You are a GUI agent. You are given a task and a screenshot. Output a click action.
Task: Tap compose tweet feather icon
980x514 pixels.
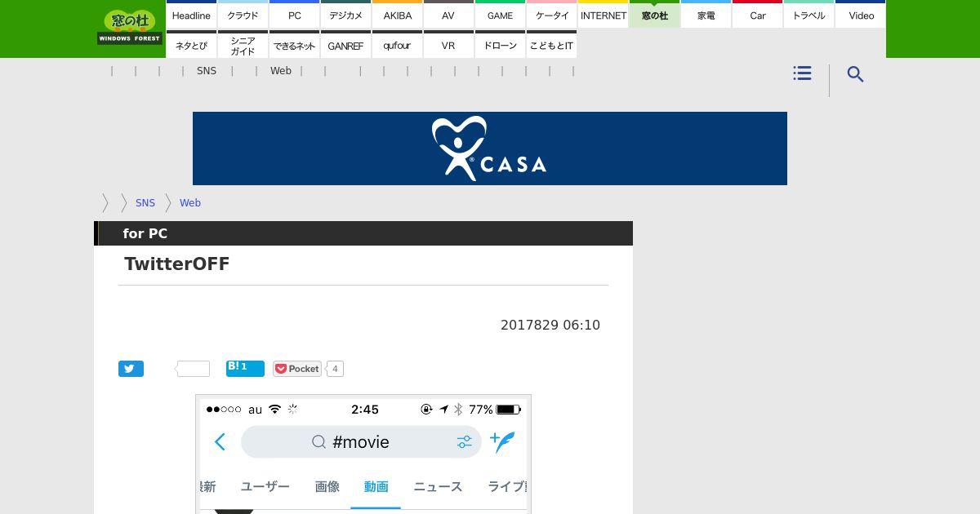[502, 441]
